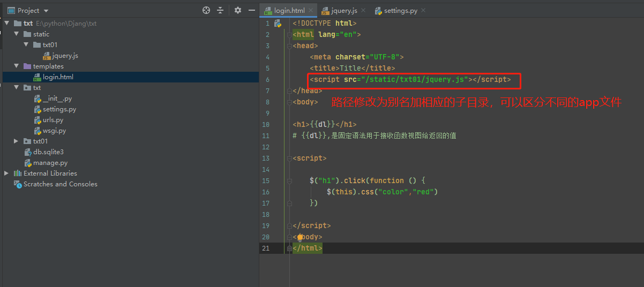Collapse the txt package folder arrow

point(17,88)
